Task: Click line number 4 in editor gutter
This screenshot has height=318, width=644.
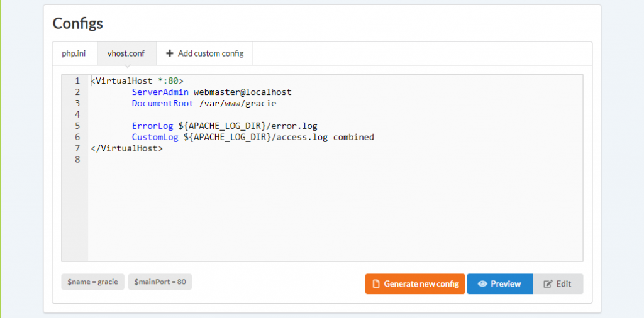Action: pos(77,114)
